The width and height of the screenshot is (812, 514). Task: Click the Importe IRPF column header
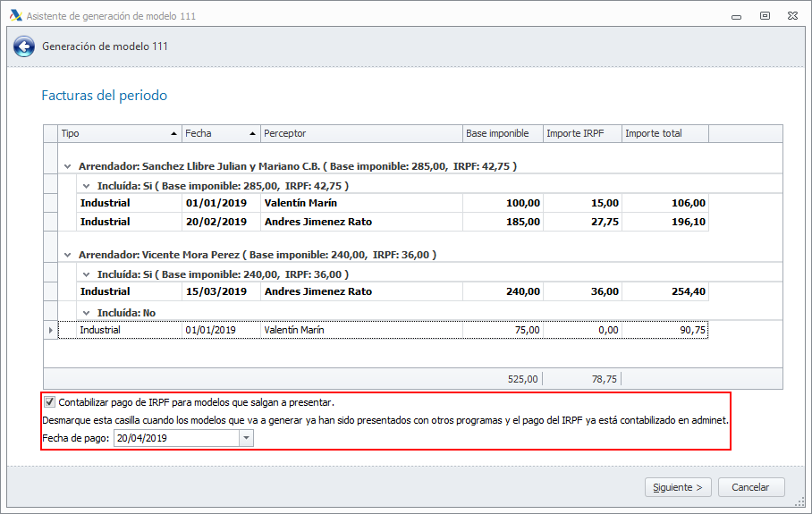581,133
